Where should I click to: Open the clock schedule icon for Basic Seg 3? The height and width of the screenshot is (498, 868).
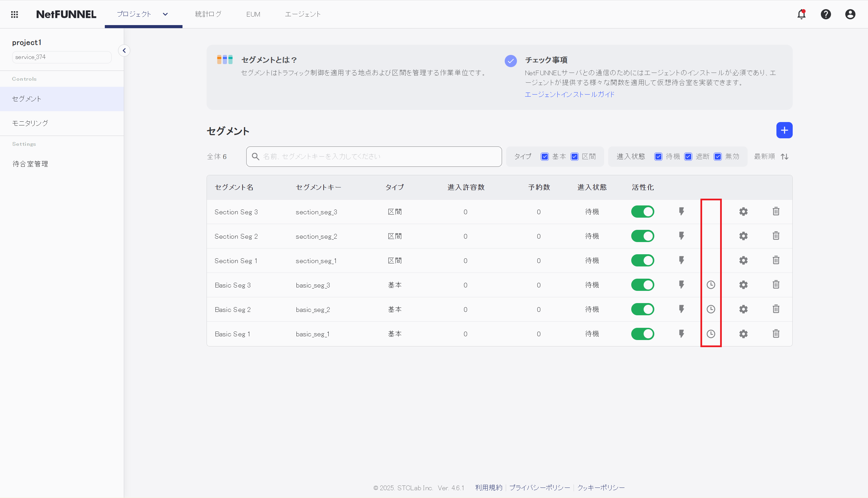(x=711, y=284)
